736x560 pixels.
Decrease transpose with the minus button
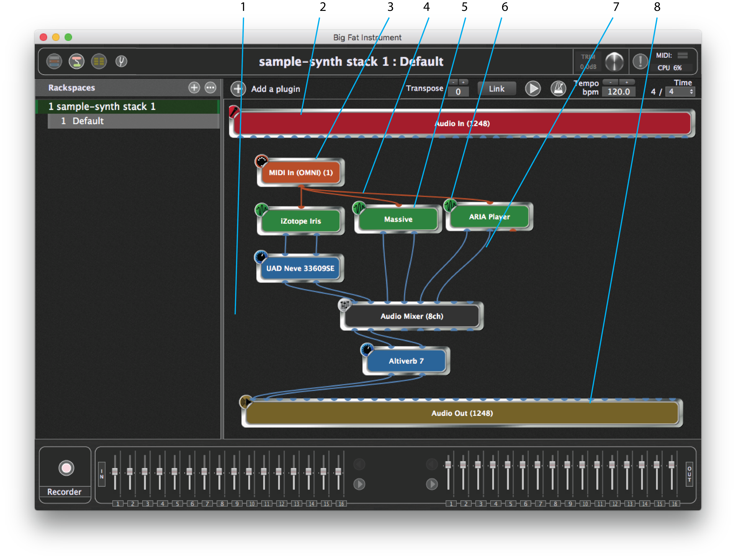pyautogui.click(x=453, y=82)
